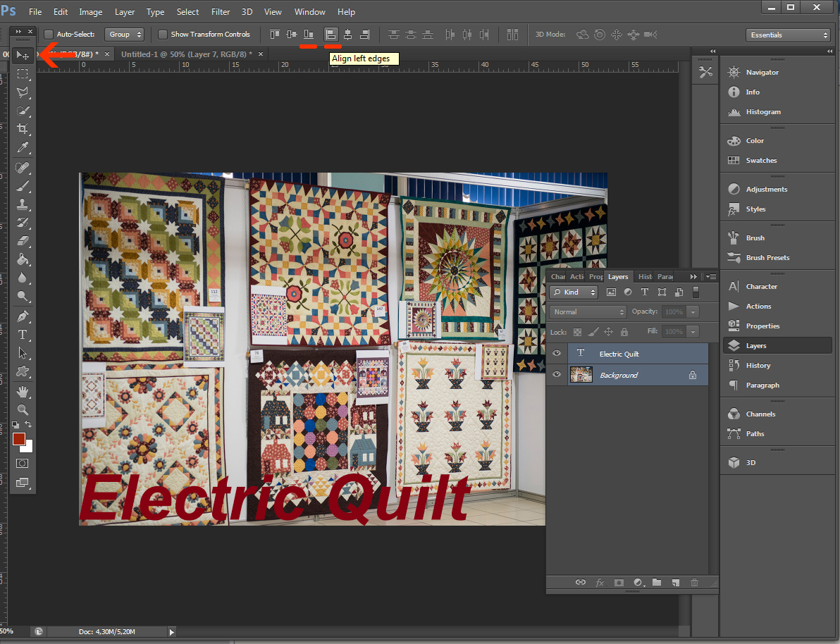Open the Filter menu

coord(220,12)
